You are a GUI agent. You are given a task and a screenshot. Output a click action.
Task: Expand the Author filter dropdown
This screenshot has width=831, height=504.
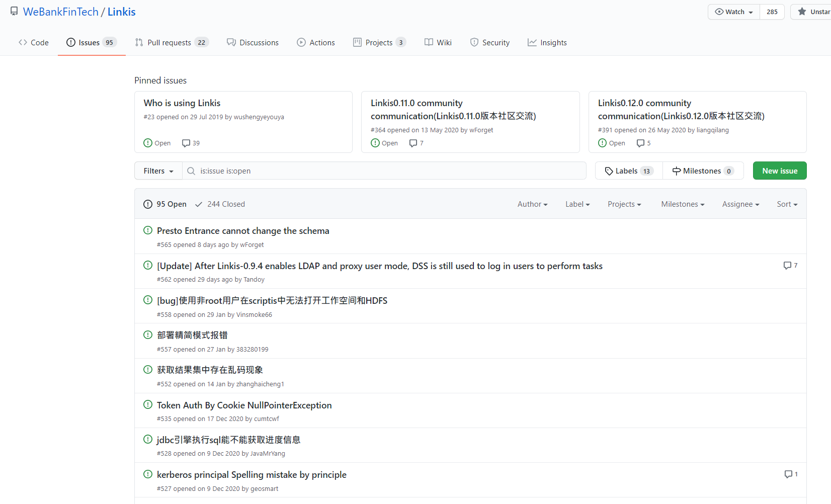tap(532, 204)
